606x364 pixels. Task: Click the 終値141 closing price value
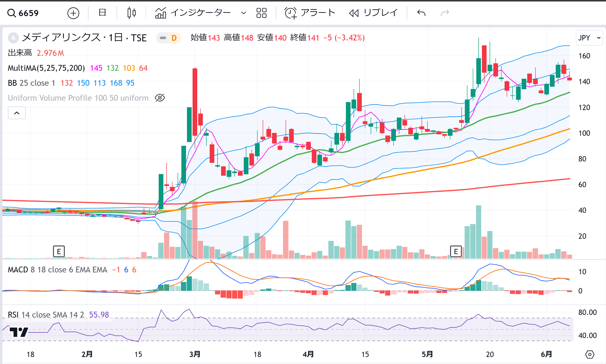tap(305, 38)
